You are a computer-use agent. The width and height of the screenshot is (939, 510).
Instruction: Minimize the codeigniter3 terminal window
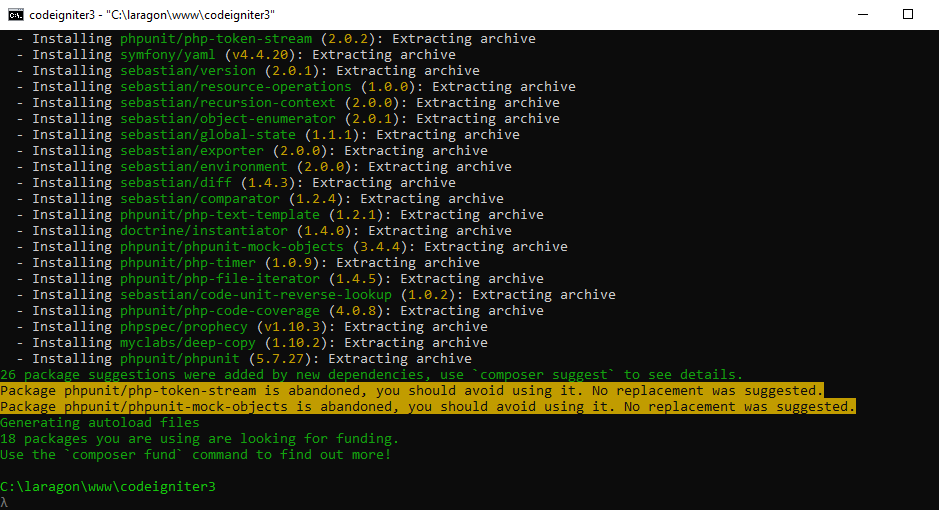click(863, 14)
